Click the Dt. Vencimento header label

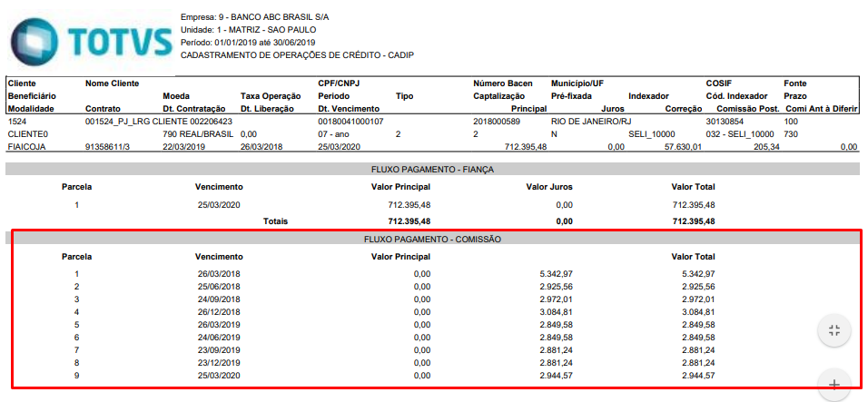pos(348,109)
